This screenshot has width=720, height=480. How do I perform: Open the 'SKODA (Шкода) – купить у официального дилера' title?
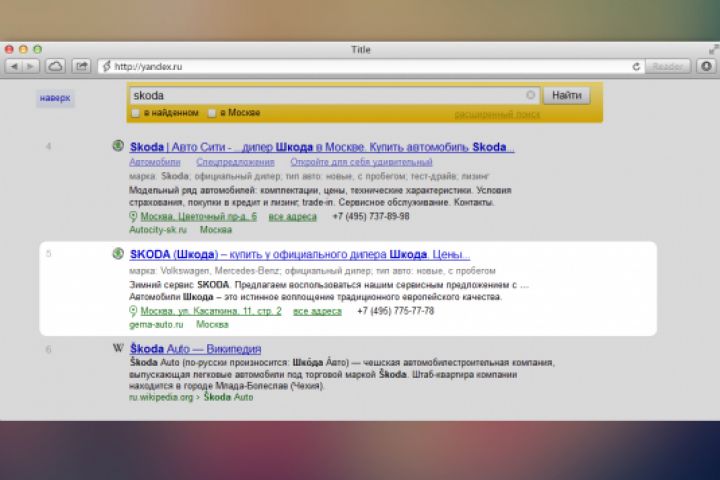click(x=300, y=254)
